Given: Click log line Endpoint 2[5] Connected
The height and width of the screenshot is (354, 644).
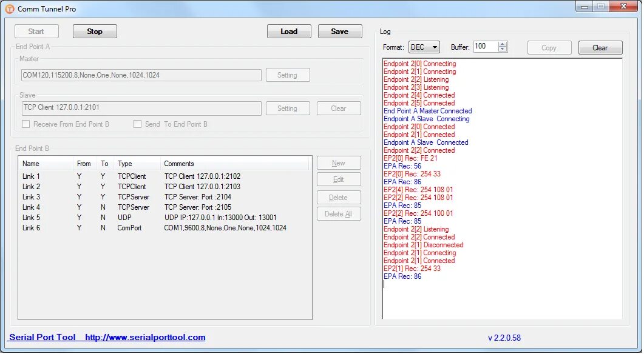Looking at the screenshot, I should (x=419, y=103).
